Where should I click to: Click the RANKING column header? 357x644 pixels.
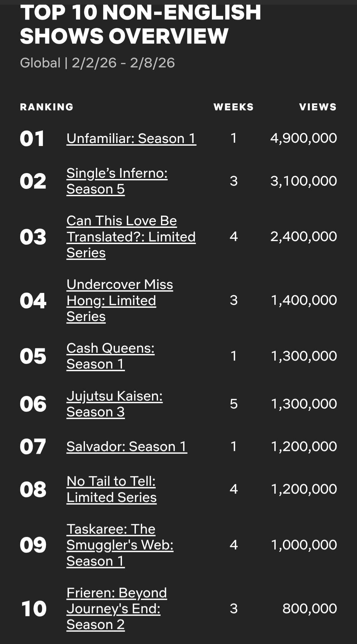coord(47,107)
